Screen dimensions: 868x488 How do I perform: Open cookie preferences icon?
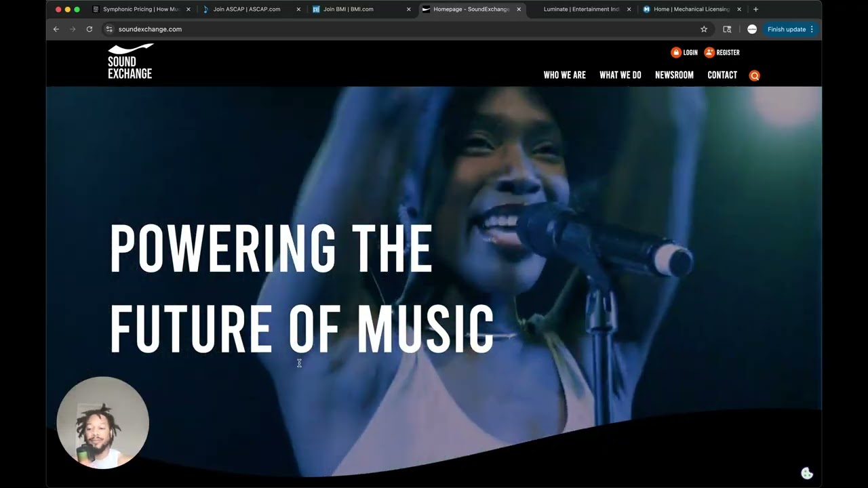(807, 473)
